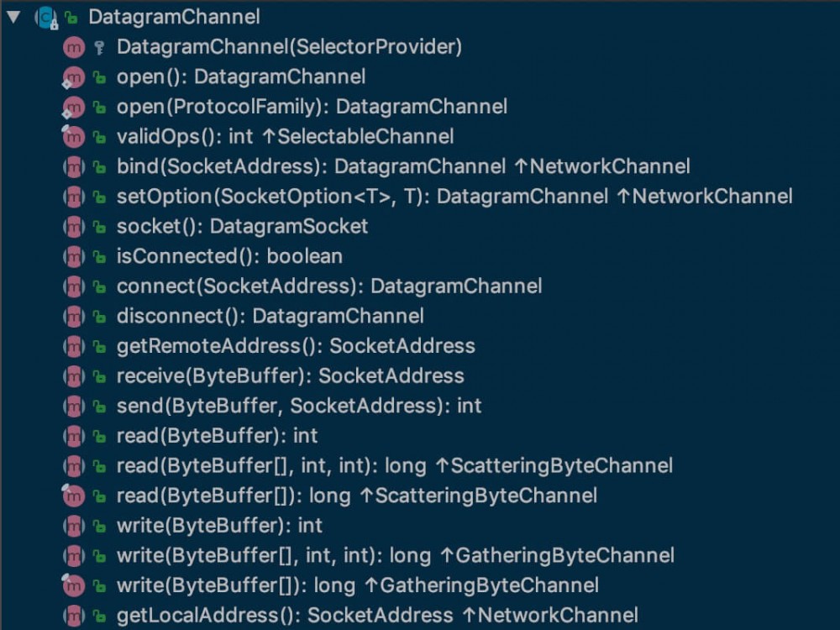Click the DatagramChannel class icon
This screenshot has height=630, width=840.
coord(45,16)
